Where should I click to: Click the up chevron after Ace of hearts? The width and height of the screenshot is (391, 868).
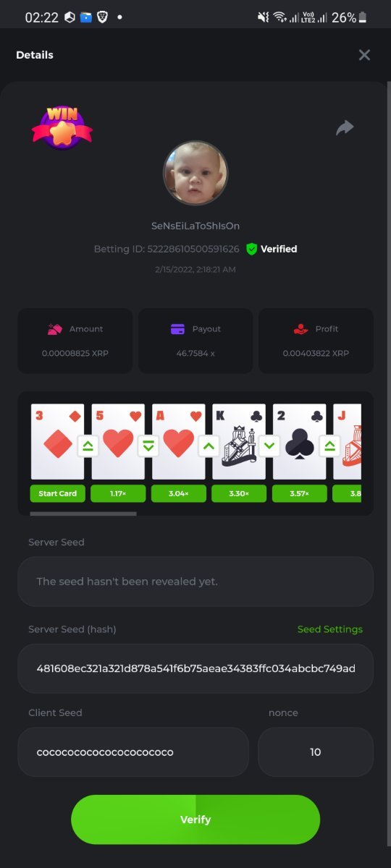click(209, 446)
